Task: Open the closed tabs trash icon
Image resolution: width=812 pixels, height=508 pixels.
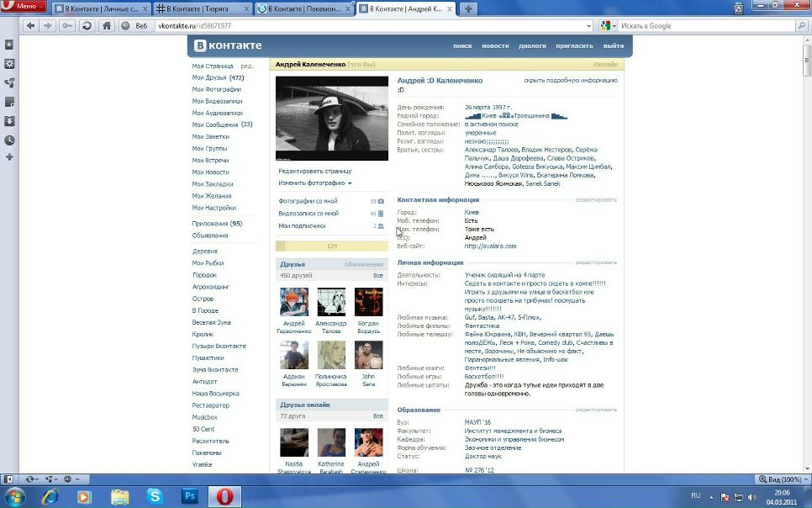Action: point(738,8)
